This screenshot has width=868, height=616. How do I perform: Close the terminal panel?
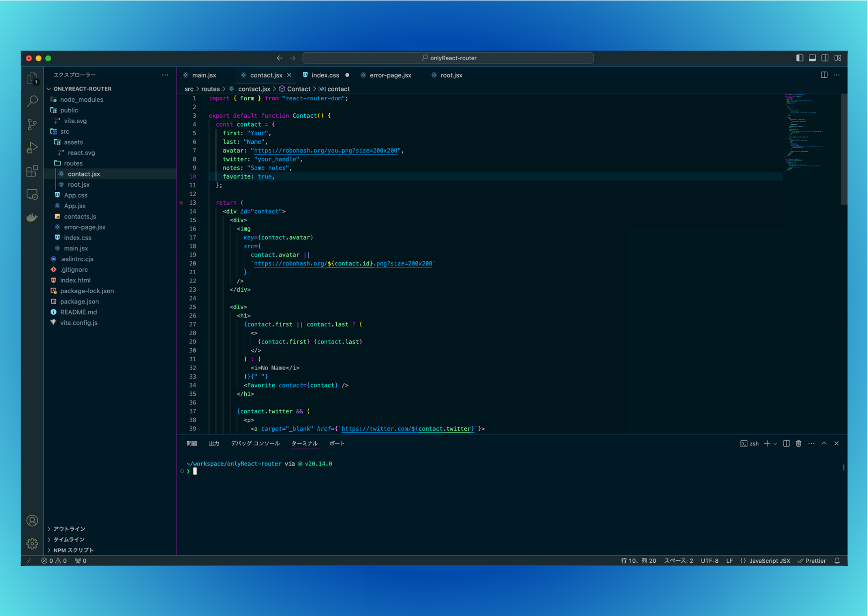[837, 444]
